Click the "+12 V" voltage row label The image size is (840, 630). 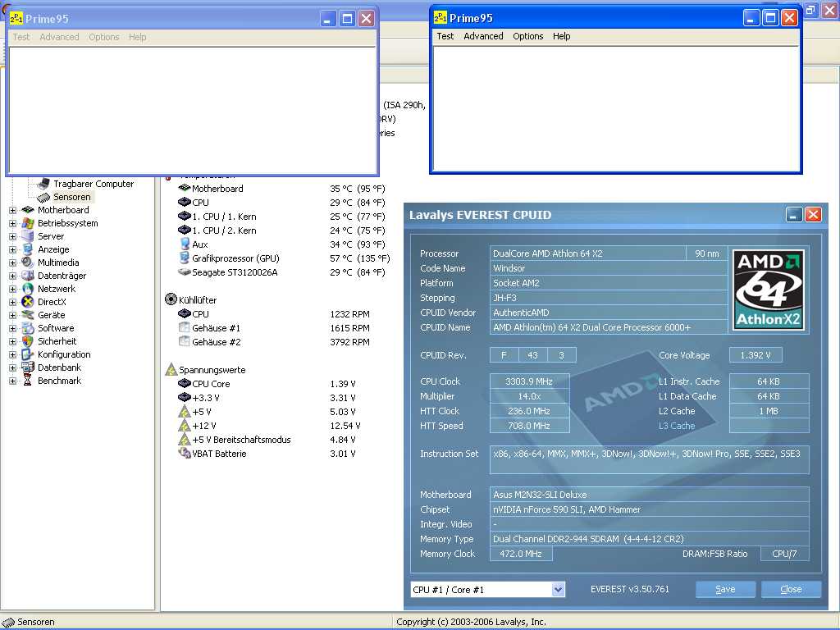[204, 426]
